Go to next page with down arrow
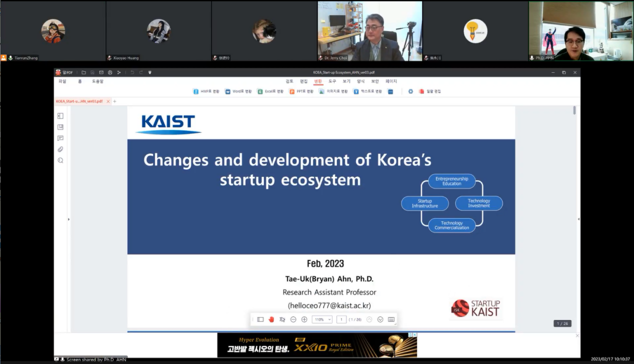 (380, 319)
